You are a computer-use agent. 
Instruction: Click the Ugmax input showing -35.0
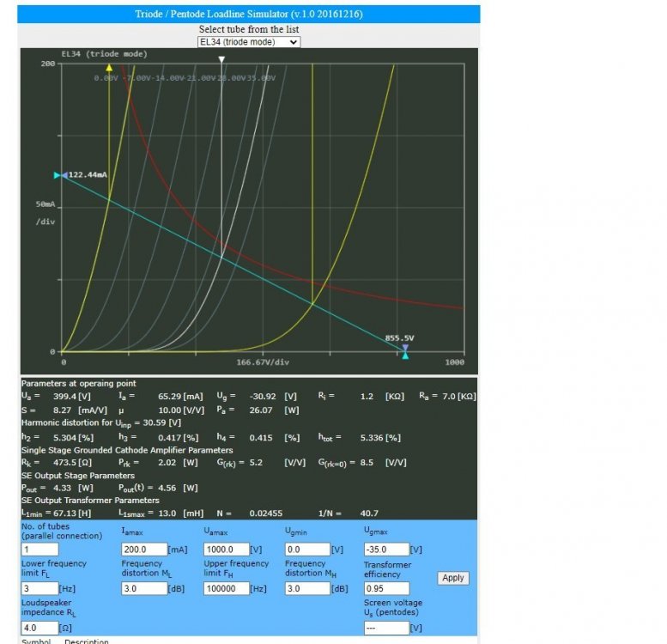(385, 550)
